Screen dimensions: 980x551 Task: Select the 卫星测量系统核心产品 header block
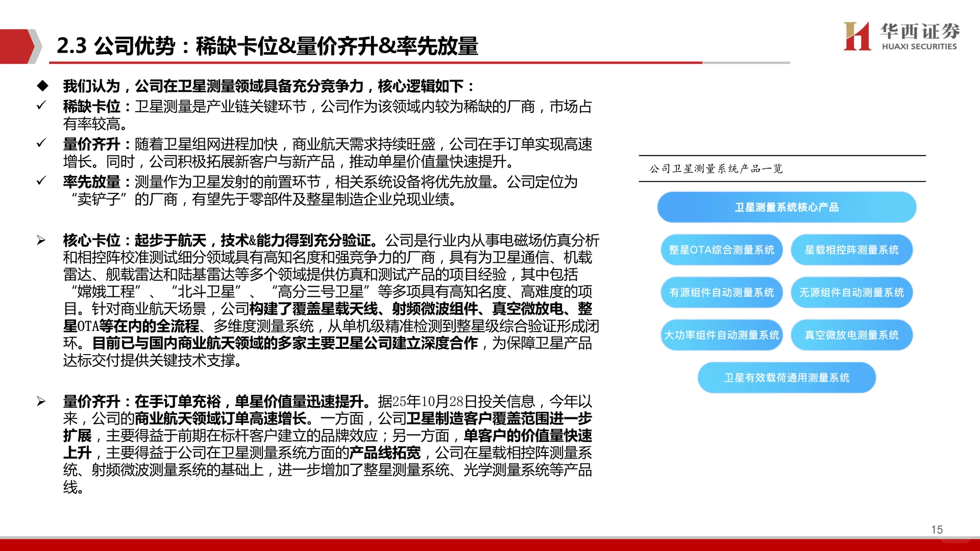click(787, 207)
